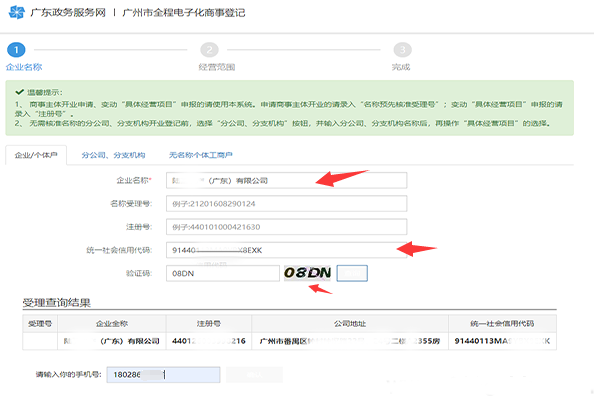594x396 pixels.
Task: Click the 公司地址 column header
Action: click(350, 324)
